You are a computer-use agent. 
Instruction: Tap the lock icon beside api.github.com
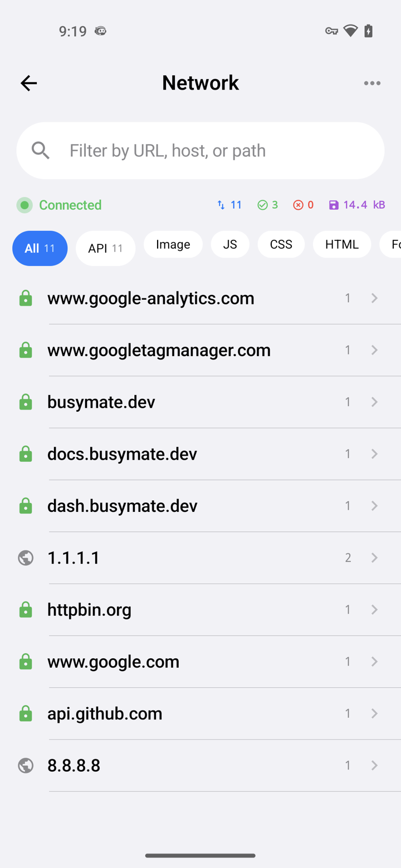[x=26, y=713]
